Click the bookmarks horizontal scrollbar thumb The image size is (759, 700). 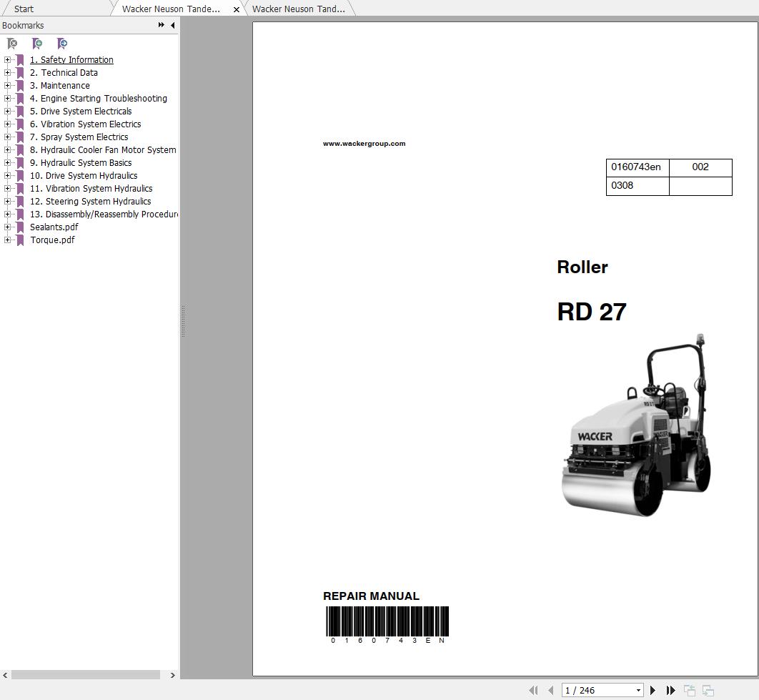tap(86, 675)
